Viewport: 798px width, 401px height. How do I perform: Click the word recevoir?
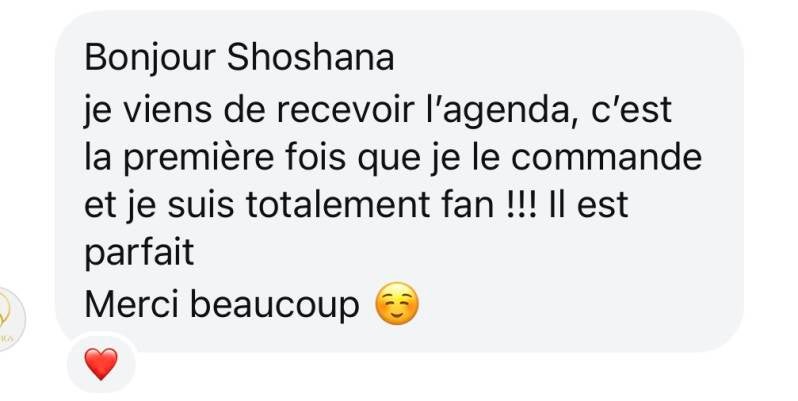345,109
